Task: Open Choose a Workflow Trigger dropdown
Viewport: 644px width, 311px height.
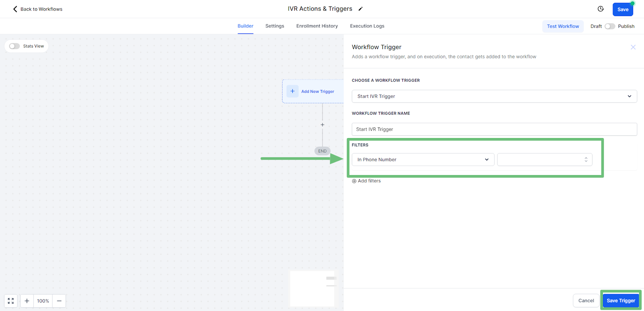Action: click(x=494, y=96)
